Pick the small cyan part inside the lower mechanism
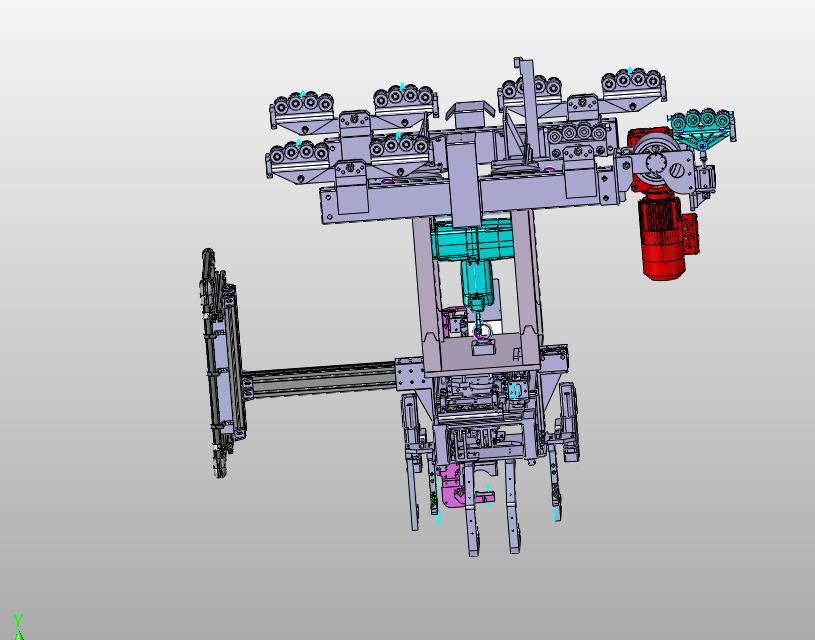815x640 pixels. pyautogui.click(x=515, y=390)
